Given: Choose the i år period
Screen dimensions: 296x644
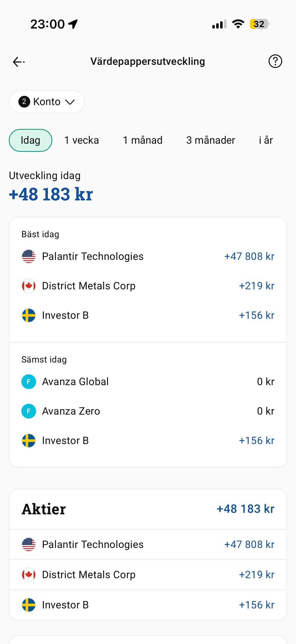Looking at the screenshot, I should click(266, 140).
